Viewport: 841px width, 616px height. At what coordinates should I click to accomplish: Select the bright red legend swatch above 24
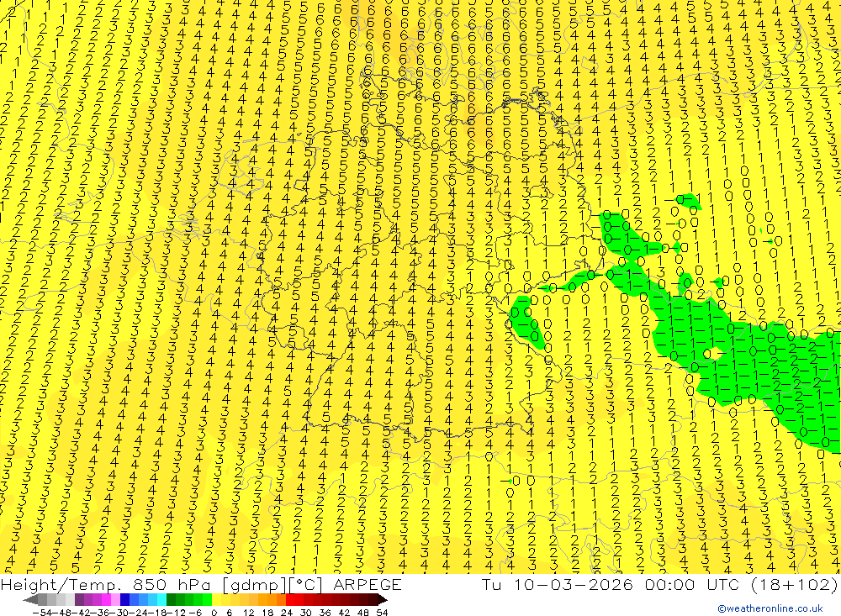290,599
